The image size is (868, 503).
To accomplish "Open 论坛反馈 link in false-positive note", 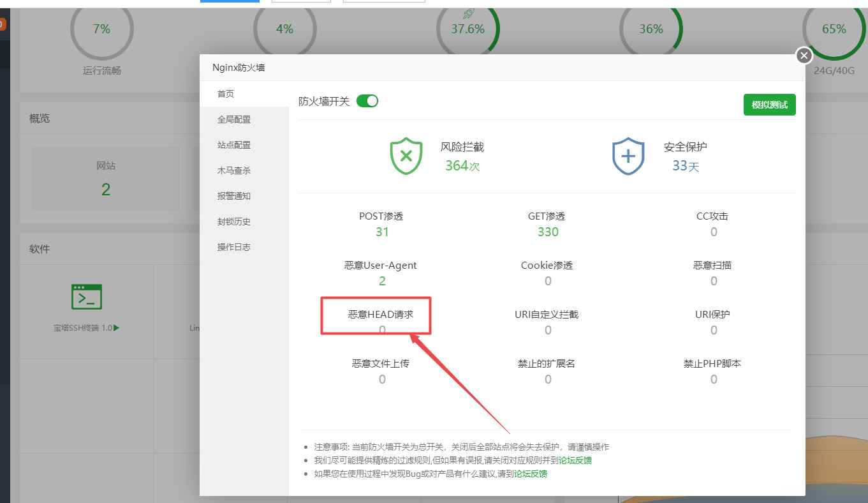I will (575, 460).
